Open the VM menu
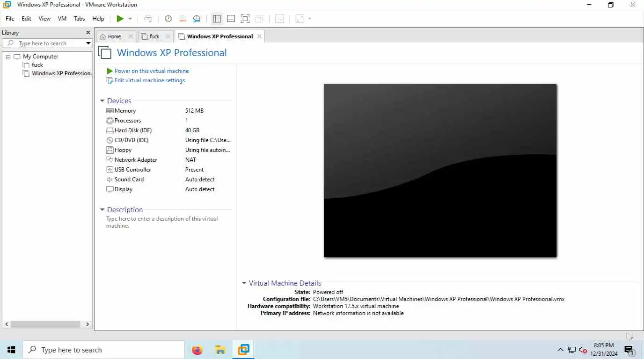The height and width of the screenshot is (359, 644). [x=62, y=19]
